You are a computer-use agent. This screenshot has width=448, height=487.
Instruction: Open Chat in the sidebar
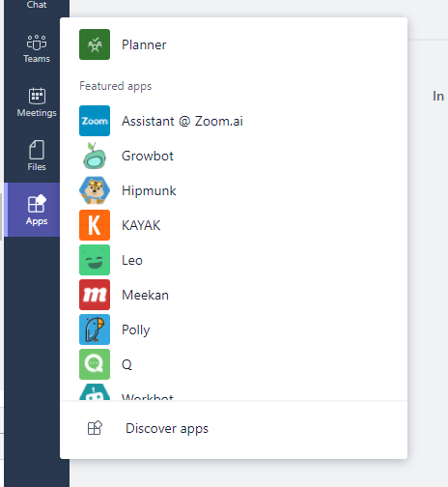coord(37,5)
